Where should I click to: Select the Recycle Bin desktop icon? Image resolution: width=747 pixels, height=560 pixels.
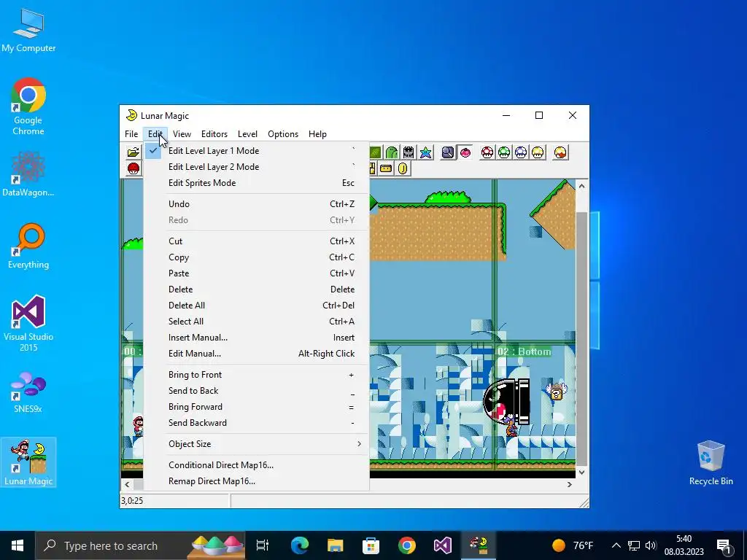coord(711,463)
